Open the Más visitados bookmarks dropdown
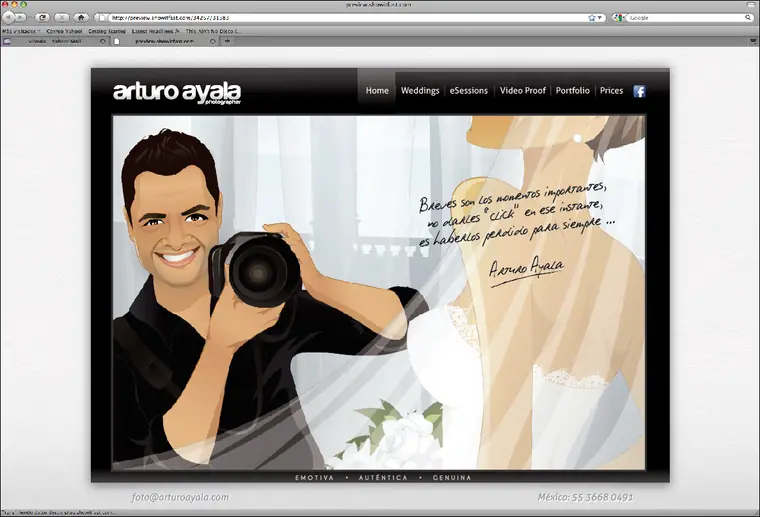This screenshot has width=760, height=517. (21, 31)
